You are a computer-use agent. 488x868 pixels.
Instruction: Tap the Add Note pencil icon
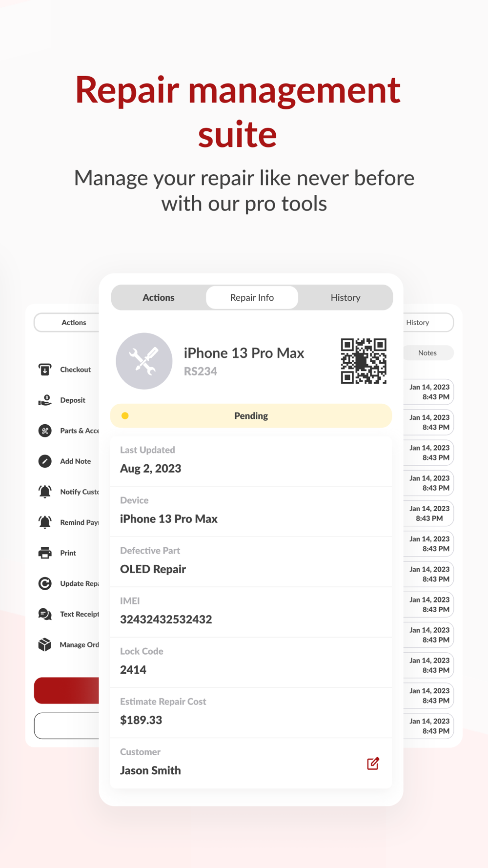coord(45,461)
